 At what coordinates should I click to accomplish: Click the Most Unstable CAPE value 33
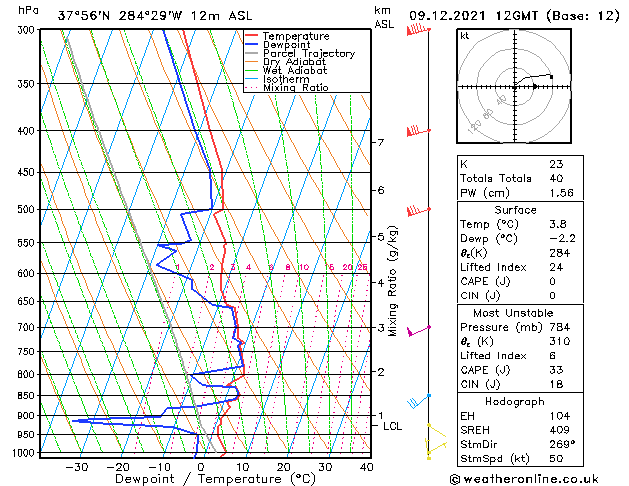556,370
